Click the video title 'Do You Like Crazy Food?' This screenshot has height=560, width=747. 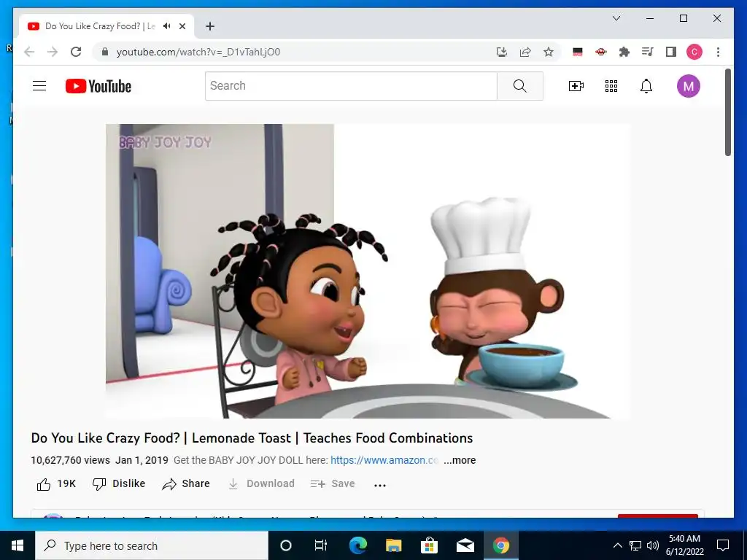point(252,438)
